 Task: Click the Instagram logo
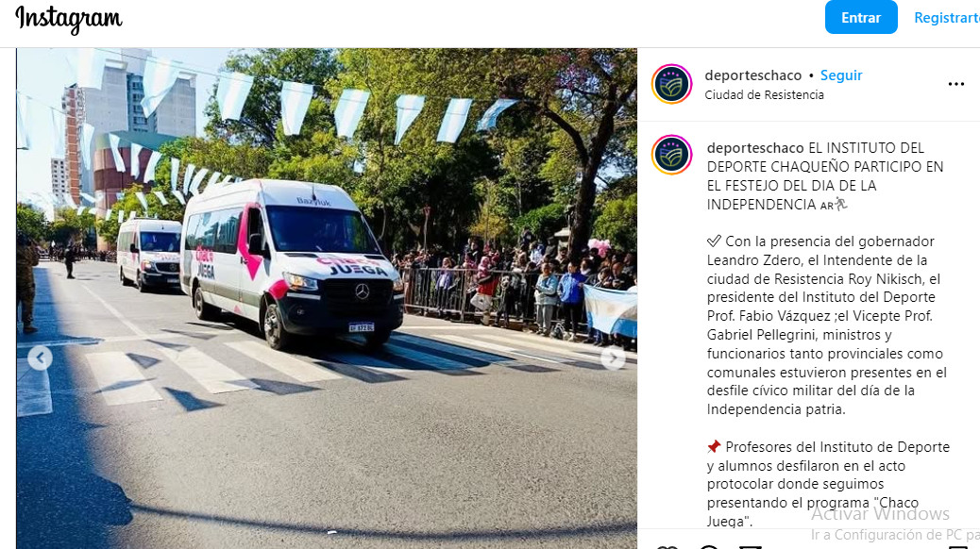[x=69, y=20]
